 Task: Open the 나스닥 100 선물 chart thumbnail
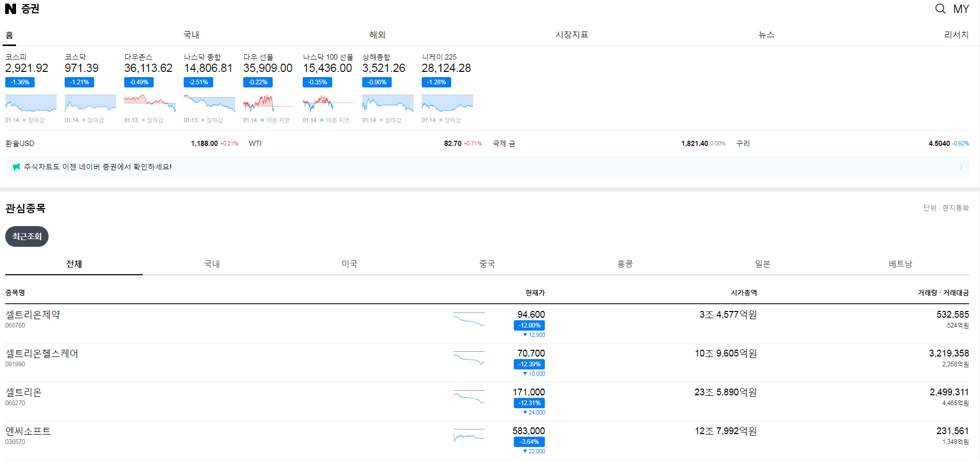pos(329,103)
